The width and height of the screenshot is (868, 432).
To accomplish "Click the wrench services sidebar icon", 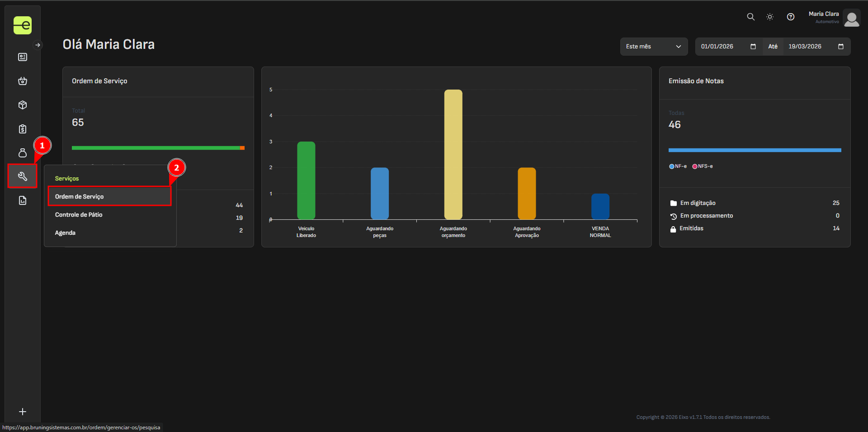I will click(x=23, y=176).
